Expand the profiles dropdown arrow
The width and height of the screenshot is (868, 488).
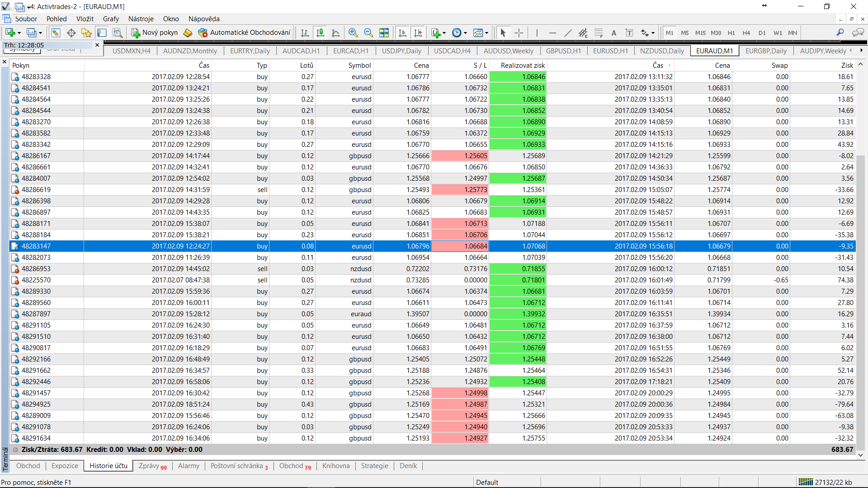click(x=40, y=33)
